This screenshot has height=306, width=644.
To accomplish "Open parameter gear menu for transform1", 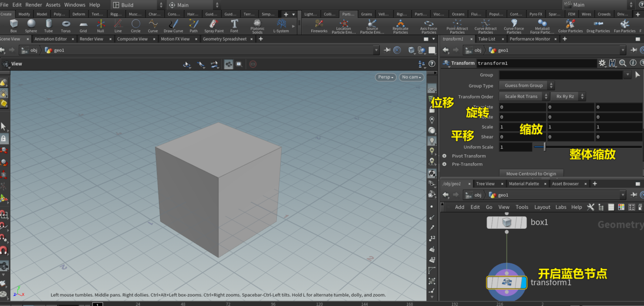I will pyautogui.click(x=602, y=63).
